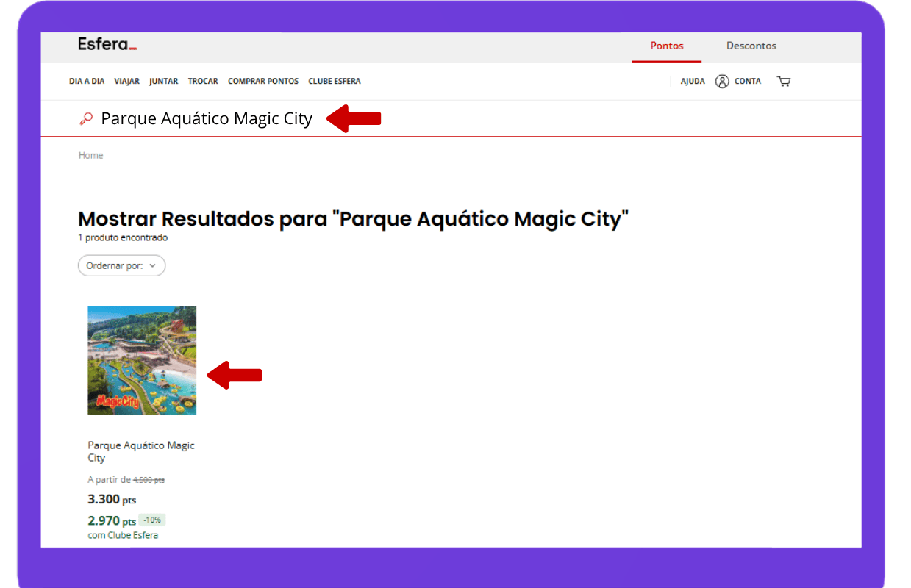The image size is (911, 588).
Task: Open the Magic City product image
Action: [142, 360]
